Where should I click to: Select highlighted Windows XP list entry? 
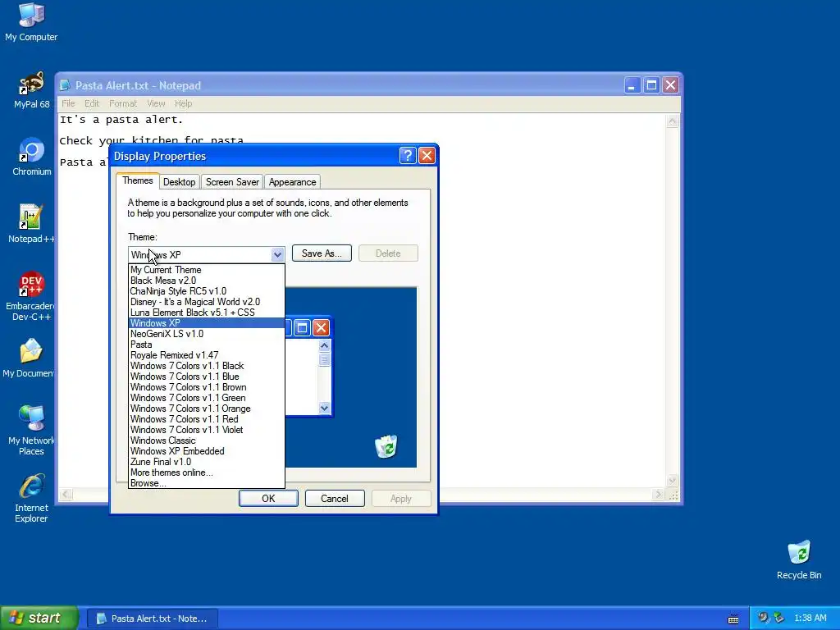(x=207, y=323)
